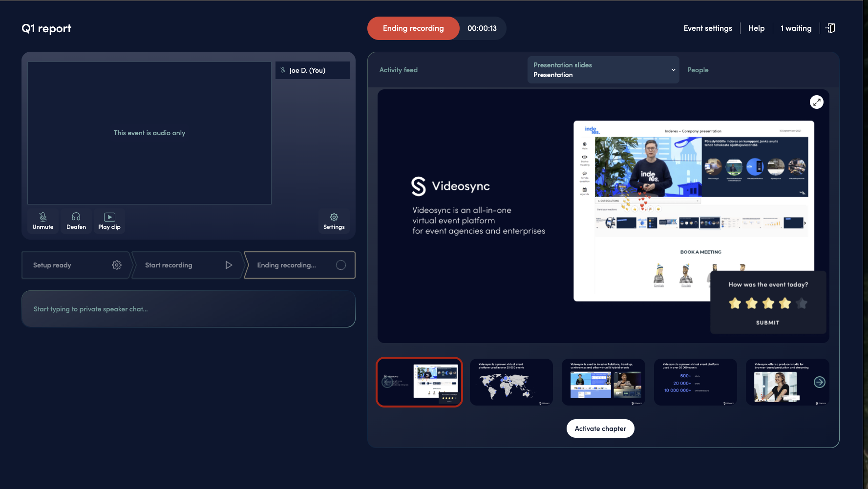Select the world map slide thumbnail
The width and height of the screenshot is (868, 489).
(511, 382)
